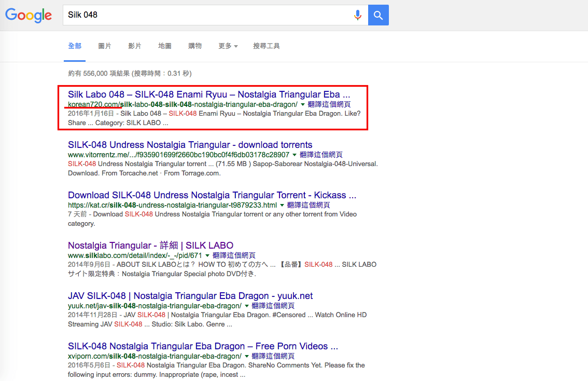This screenshot has width=588, height=381.
Task: Activate voice search microphone icon
Action: (358, 15)
